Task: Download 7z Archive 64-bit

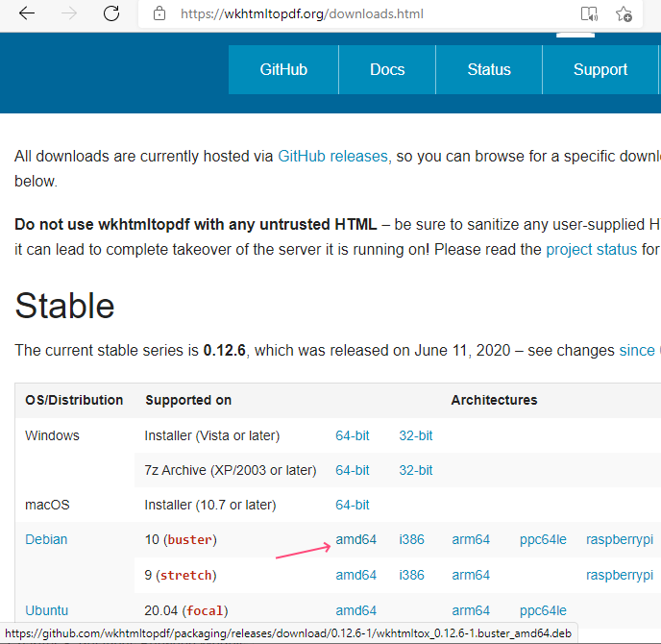Action: tap(353, 470)
